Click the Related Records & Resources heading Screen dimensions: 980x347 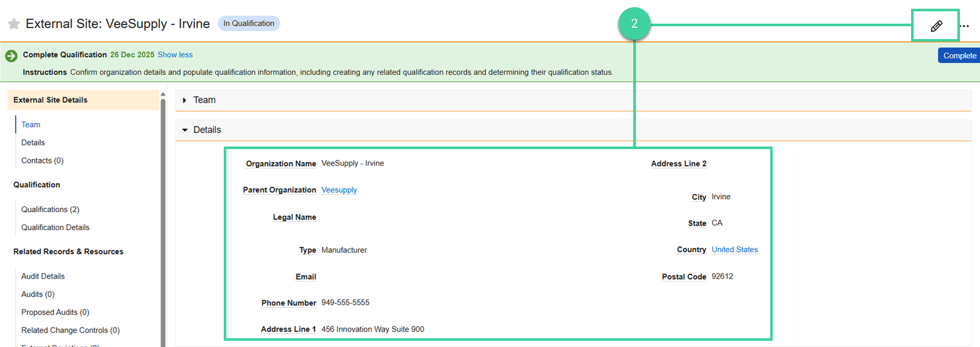click(x=68, y=251)
